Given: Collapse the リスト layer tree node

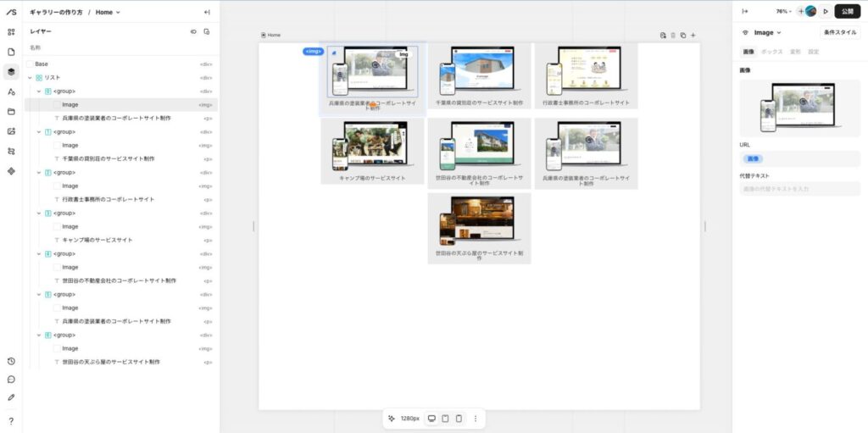Looking at the screenshot, I should click(x=30, y=77).
